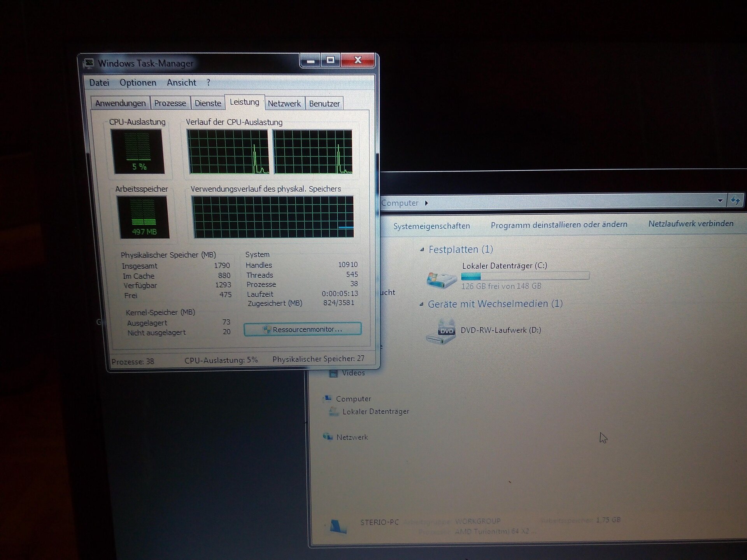The height and width of the screenshot is (560, 747).
Task: Select Videos in the navigation pane
Action: [353, 373]
